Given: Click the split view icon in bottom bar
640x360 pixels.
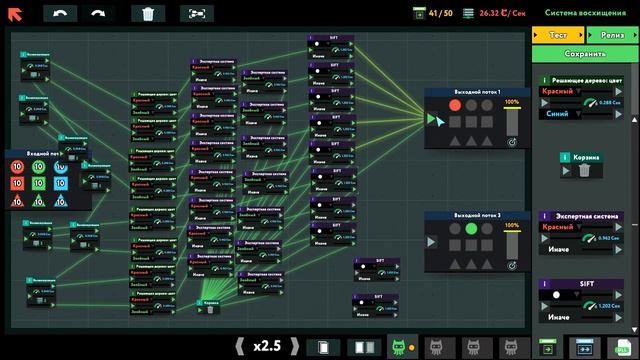Looking at the screenshot, I should 364,347.
